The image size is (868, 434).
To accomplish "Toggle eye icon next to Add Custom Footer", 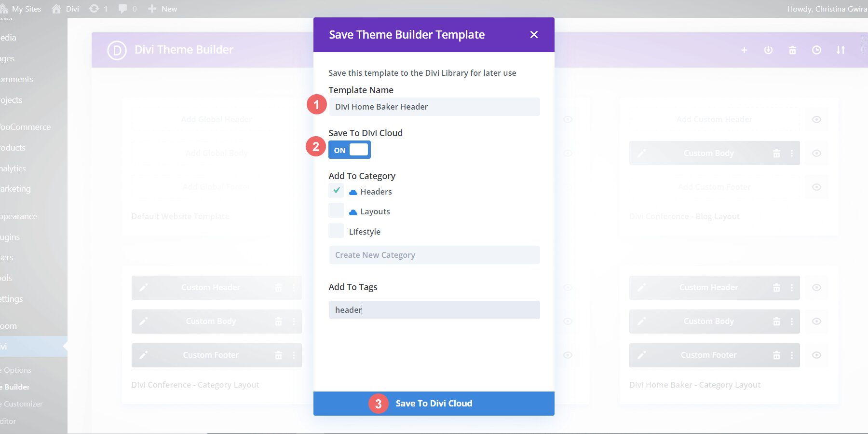I will pyautogui.click(x=816, y=187).
